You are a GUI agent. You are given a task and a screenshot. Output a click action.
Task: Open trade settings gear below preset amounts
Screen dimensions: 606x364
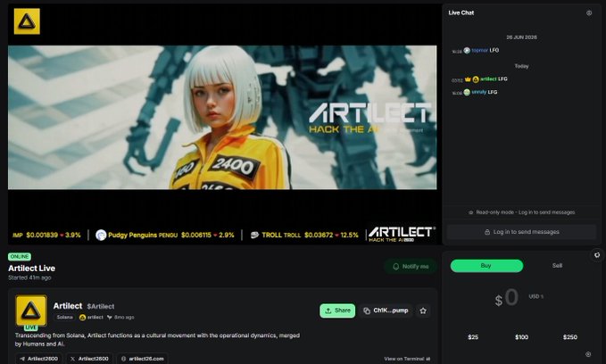click(x=588, y=354)
